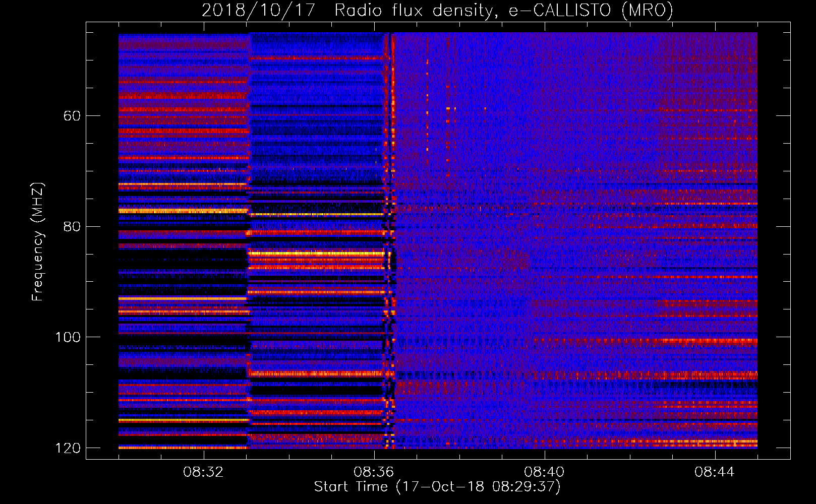Click the 120 frequency tick label
The width and height of the screenshot is (816, 504).
[x=68, y=448]
